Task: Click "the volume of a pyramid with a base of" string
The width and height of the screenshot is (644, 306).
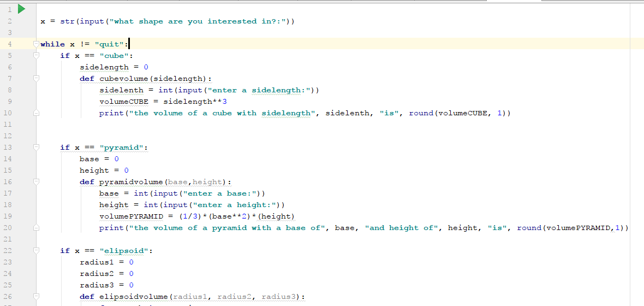Action: click(x=226, y=228)
